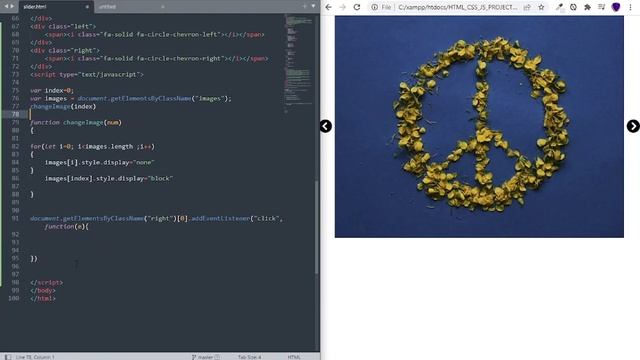Image resolution: width=640 pixels, height=360 pixels.
Task: Toggle the sidebar icon in status bar
Action: click(8, 357)
